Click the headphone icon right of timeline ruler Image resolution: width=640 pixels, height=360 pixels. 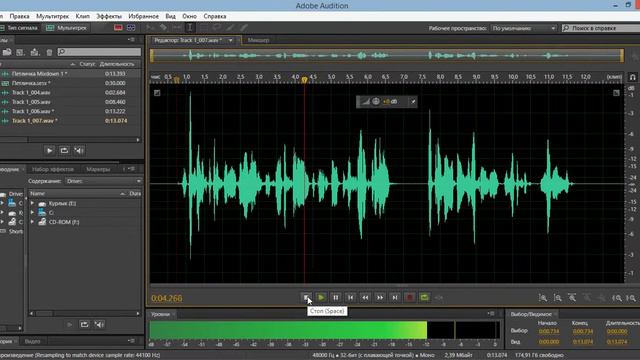632,77
